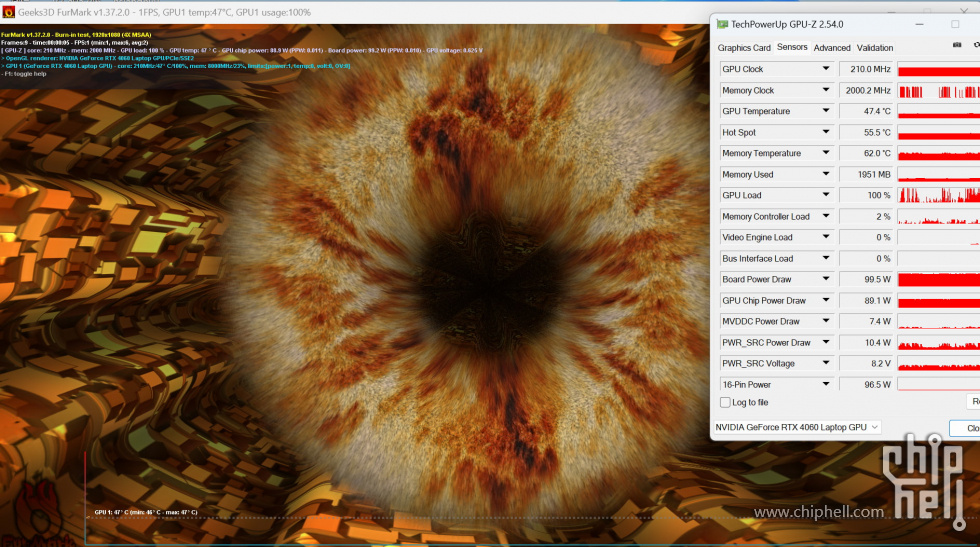Click the GPU Load history graph

point(939,196)
